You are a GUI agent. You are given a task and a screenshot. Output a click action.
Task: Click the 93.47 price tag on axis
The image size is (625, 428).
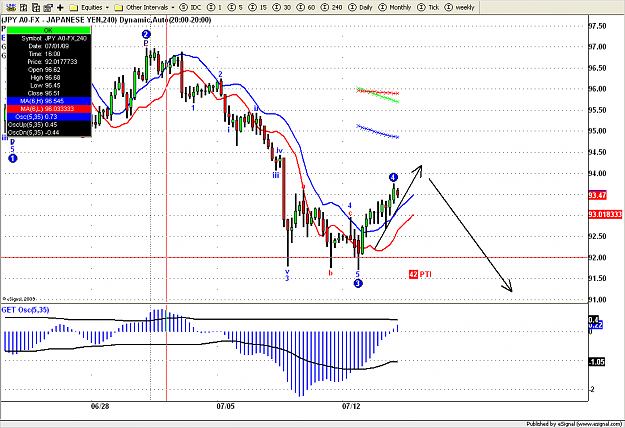597,195
